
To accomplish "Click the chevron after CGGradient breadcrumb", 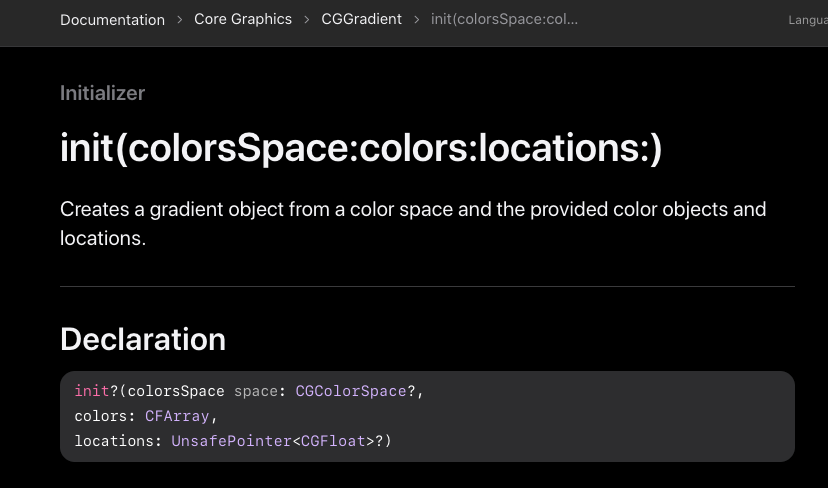I will pyautogui.click(x=417, y=20).
